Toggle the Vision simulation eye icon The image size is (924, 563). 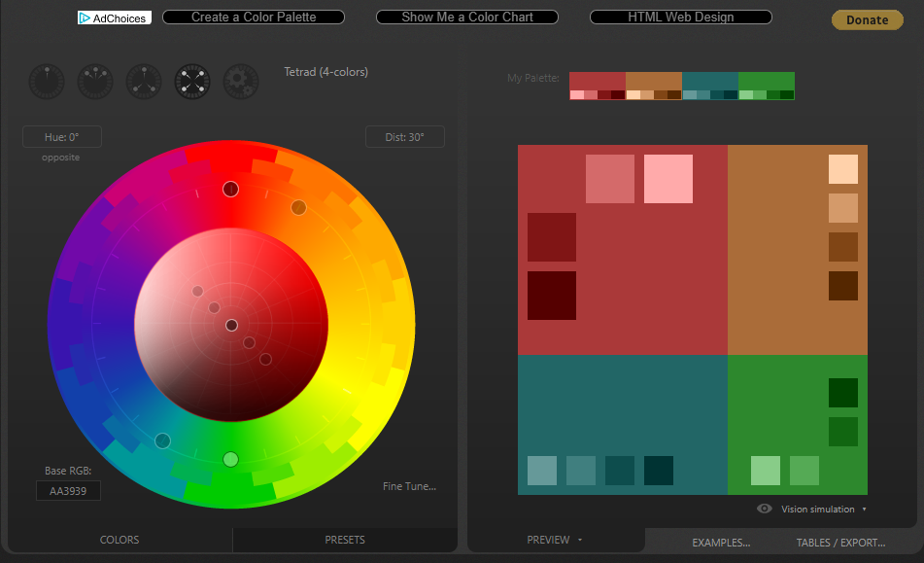[x=765, y=509]
